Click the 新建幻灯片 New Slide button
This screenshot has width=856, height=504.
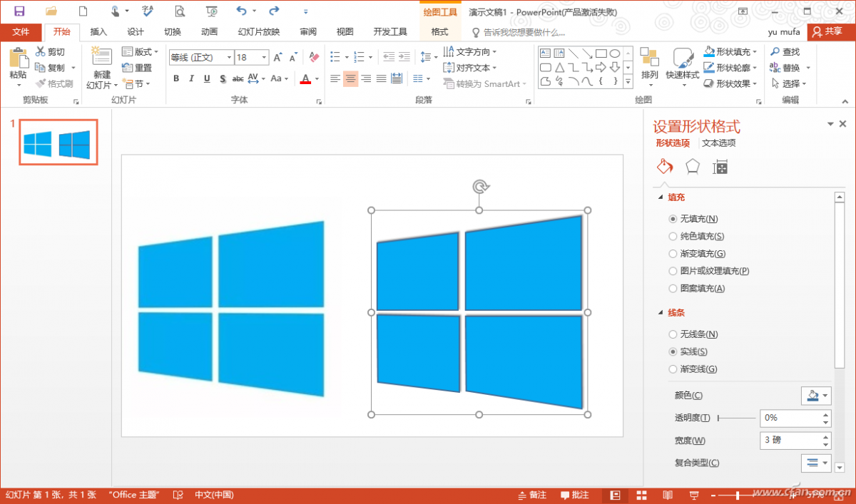[x=102, y=69]
